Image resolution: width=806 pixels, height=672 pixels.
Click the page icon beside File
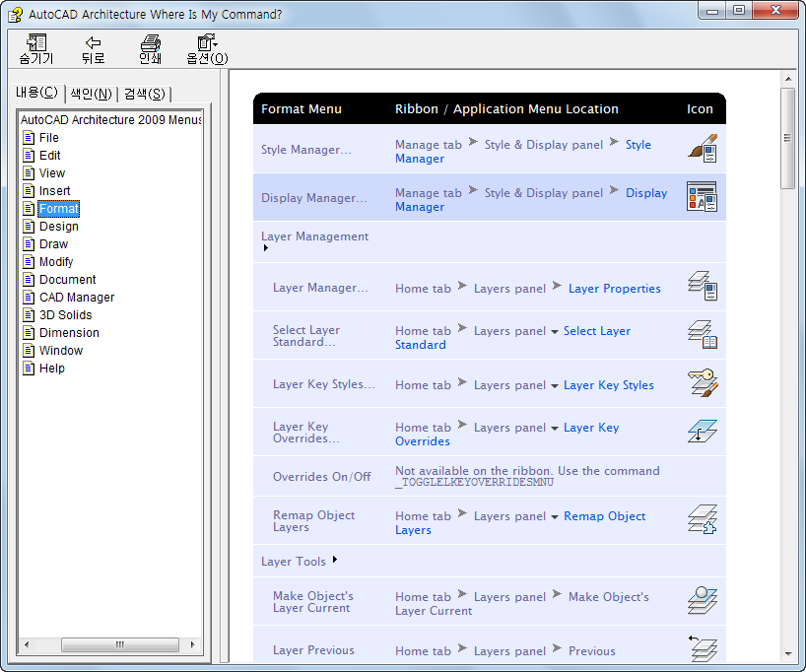pyautogui.click(x=29, y=138)
